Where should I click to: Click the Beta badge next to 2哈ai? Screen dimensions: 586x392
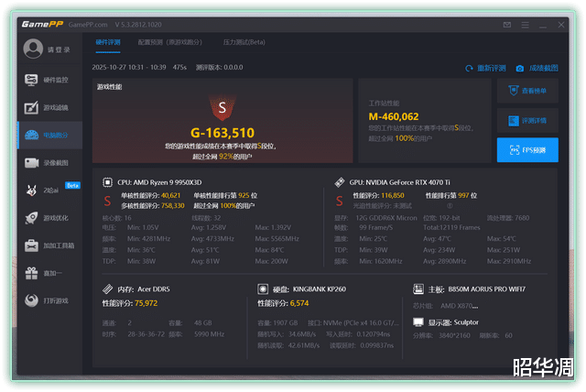(73, 185)
